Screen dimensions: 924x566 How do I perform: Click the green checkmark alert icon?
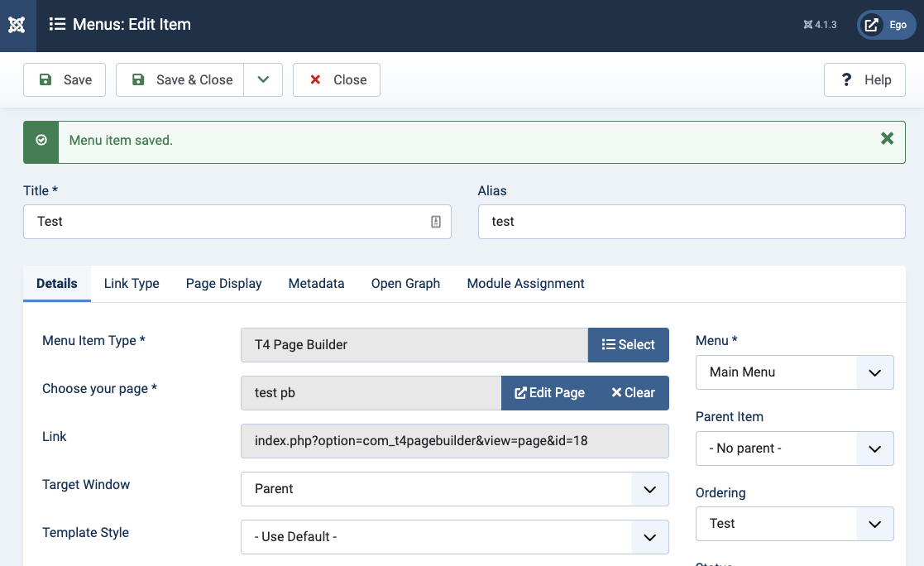coord(41,141)
